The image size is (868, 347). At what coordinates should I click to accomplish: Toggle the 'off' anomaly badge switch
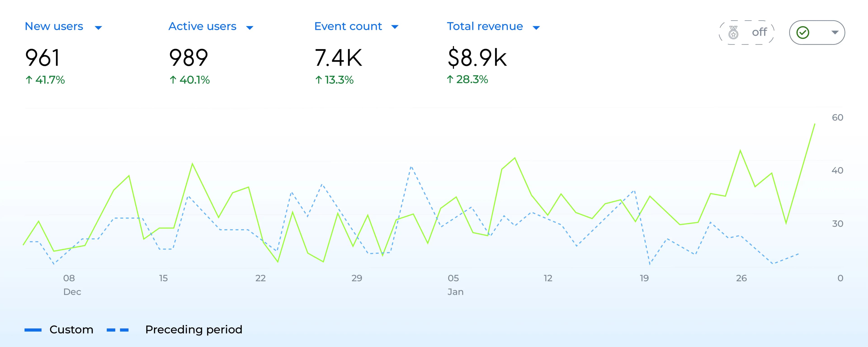click(x=759, y=32)
